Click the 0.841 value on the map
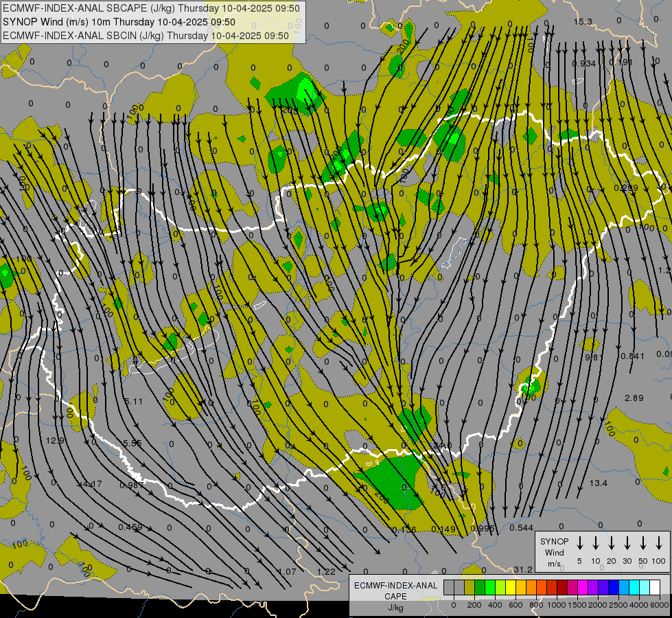 click(632, 356)
